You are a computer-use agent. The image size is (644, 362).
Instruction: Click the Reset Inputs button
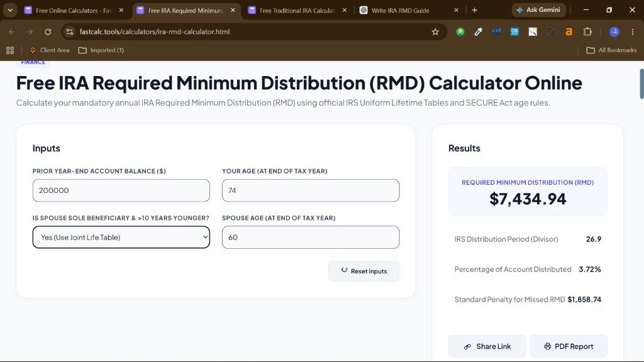364,271
